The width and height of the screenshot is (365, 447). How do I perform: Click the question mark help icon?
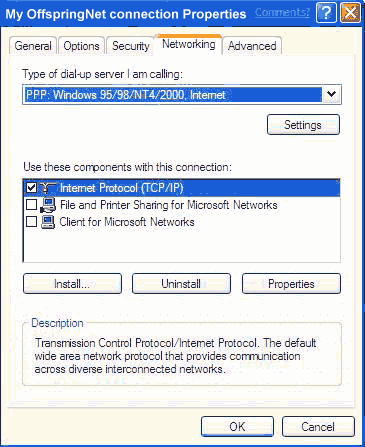(326, 13)
